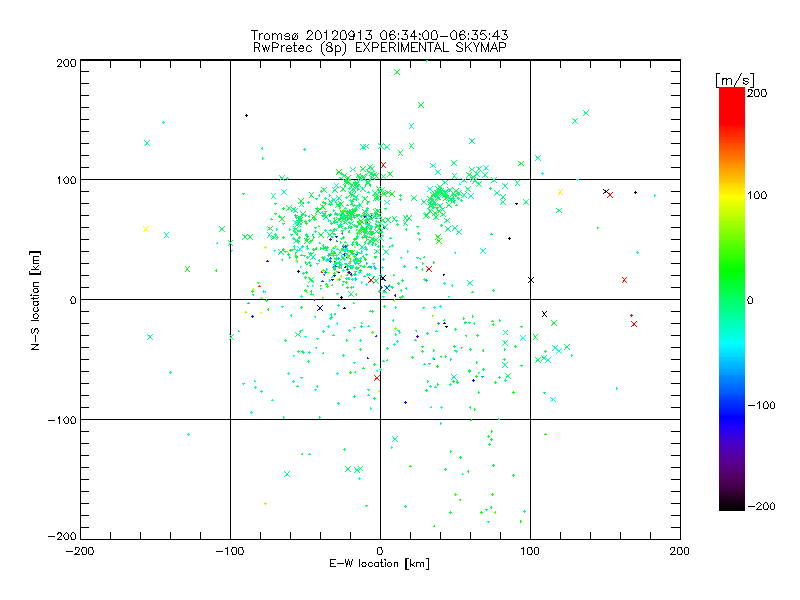Screen dimensions: 800x600
Task: Click the 'N-S location [km]' axis label
Action: click(35, 301)
